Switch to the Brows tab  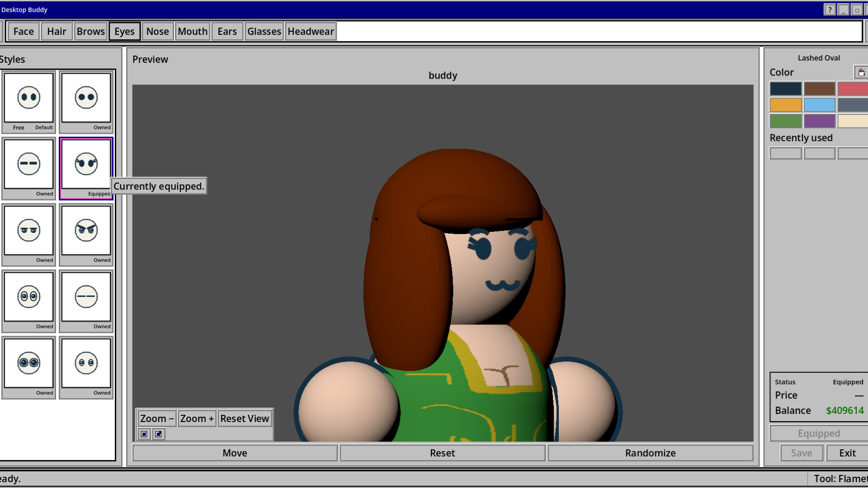pyautogui.click(x=91, y=31)
